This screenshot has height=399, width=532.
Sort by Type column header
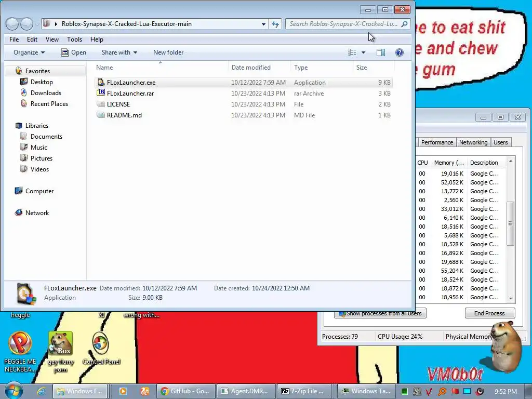click(322, 67)
